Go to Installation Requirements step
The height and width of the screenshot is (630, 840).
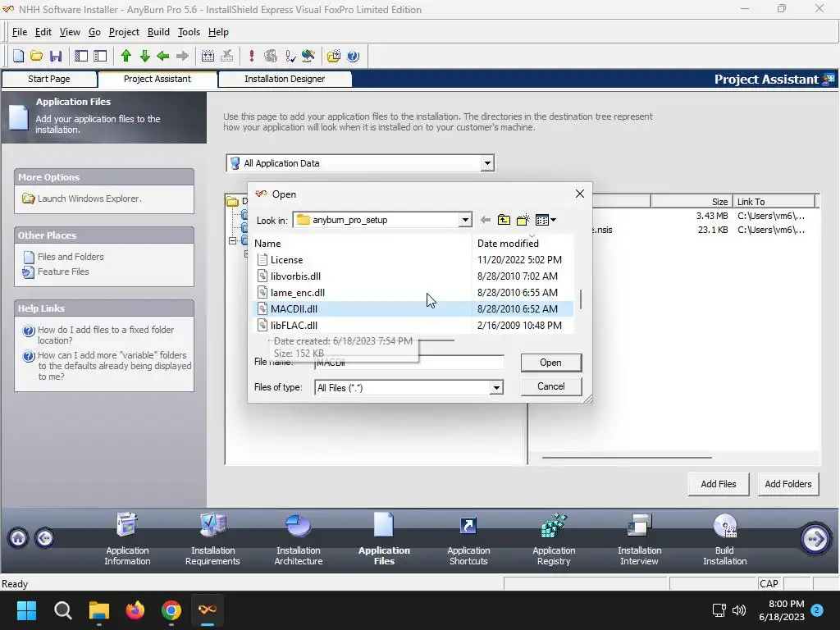(212, 539)
